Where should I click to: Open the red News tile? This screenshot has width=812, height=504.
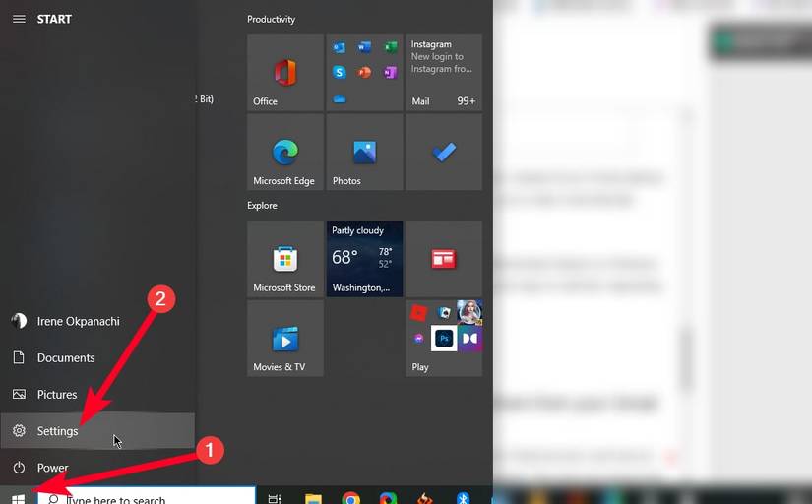tap(444, 259)
